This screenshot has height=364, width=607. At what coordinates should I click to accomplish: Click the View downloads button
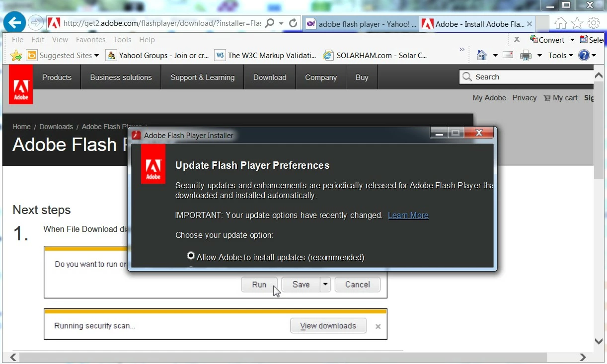point(328,326)
